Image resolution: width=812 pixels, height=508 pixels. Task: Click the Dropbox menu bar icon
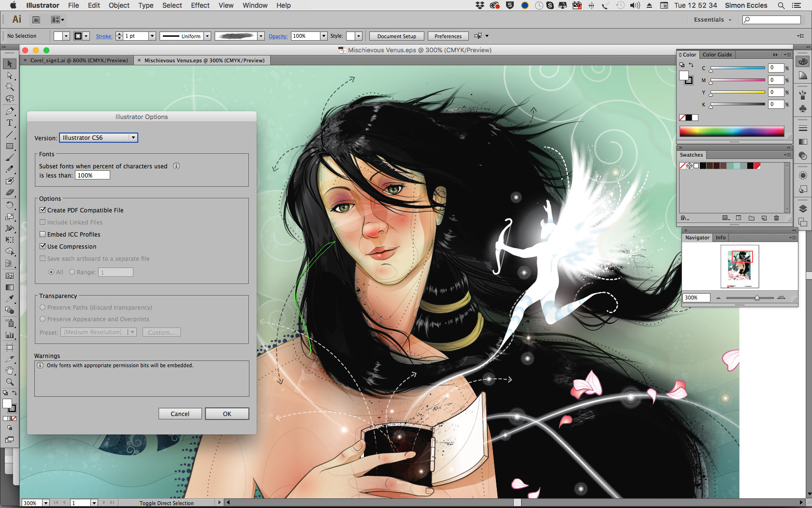[479, 5]
